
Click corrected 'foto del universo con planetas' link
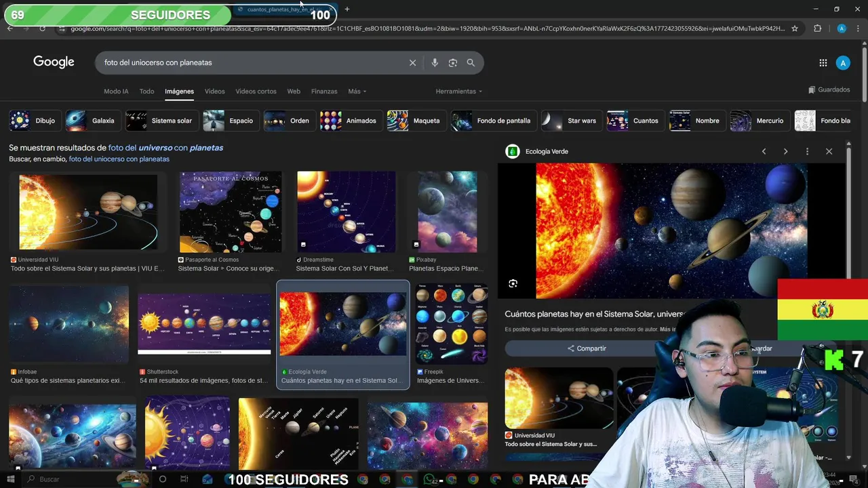point(165,148)
